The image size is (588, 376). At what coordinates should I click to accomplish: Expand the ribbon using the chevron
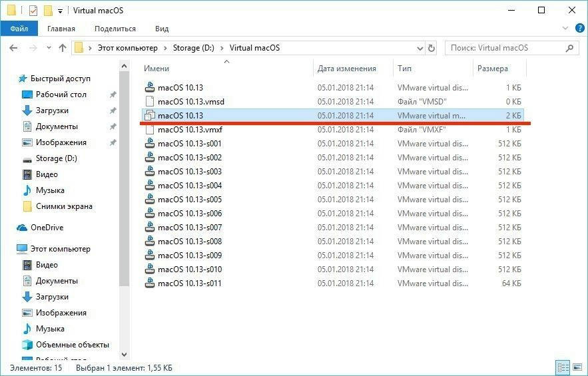coord(565,29)
